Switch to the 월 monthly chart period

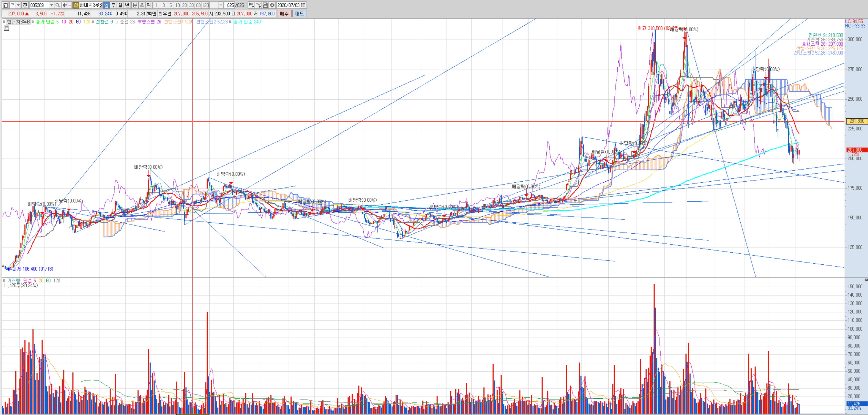(120, 5)
